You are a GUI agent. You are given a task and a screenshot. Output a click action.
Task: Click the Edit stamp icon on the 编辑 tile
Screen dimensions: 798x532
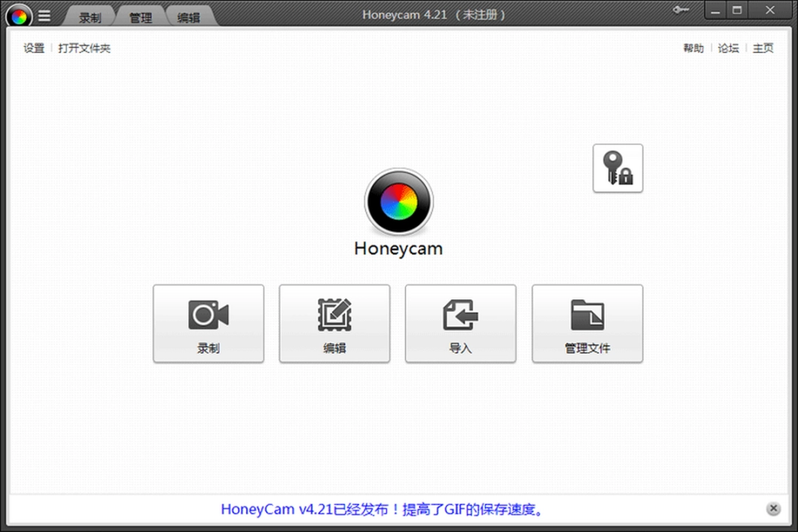tap(334, 313)
